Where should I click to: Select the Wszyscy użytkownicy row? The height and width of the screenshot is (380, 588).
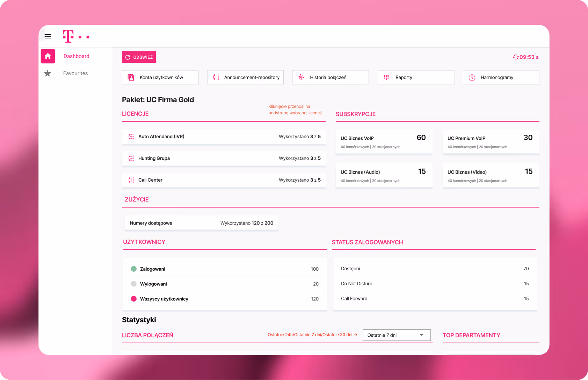click(x=225, y=299)
